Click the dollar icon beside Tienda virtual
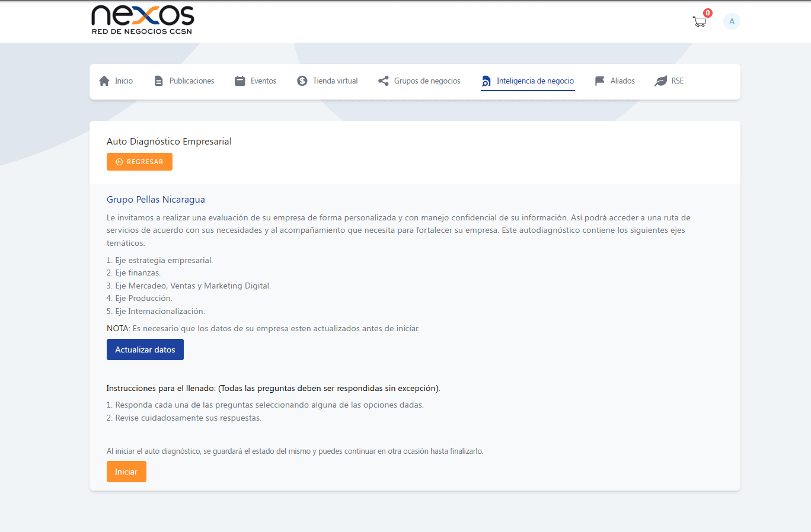Screen dimensions: 811x532 point(302,81)
